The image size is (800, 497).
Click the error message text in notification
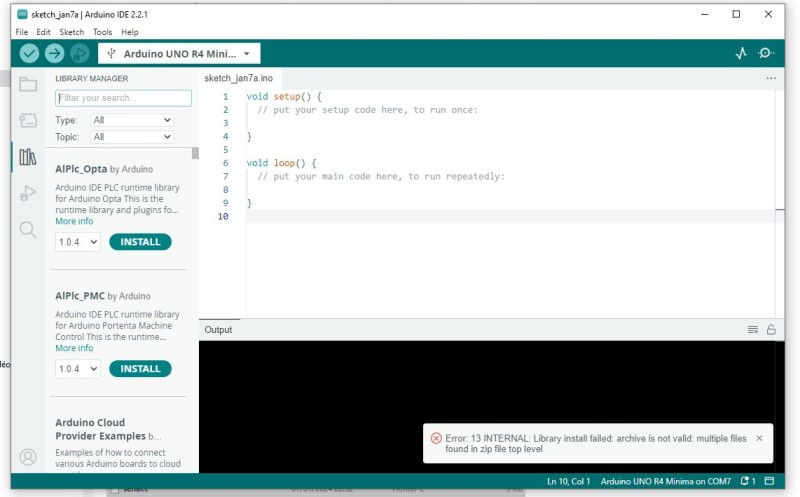click(x=595, y=443)
